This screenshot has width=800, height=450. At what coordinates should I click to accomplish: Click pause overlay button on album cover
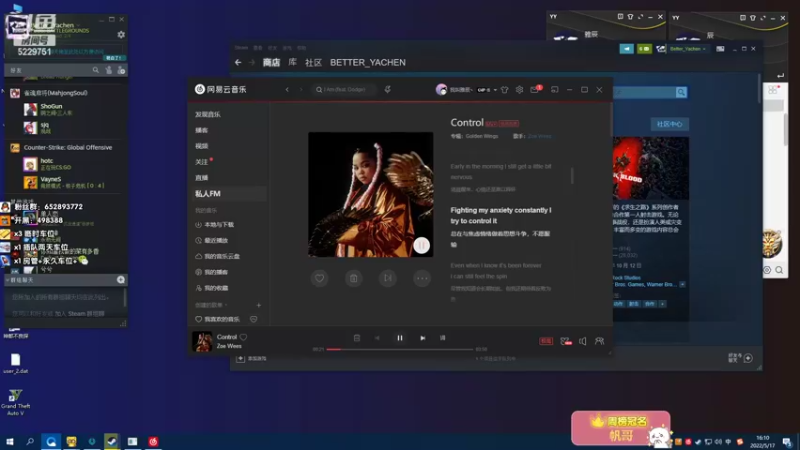[421, 245]
